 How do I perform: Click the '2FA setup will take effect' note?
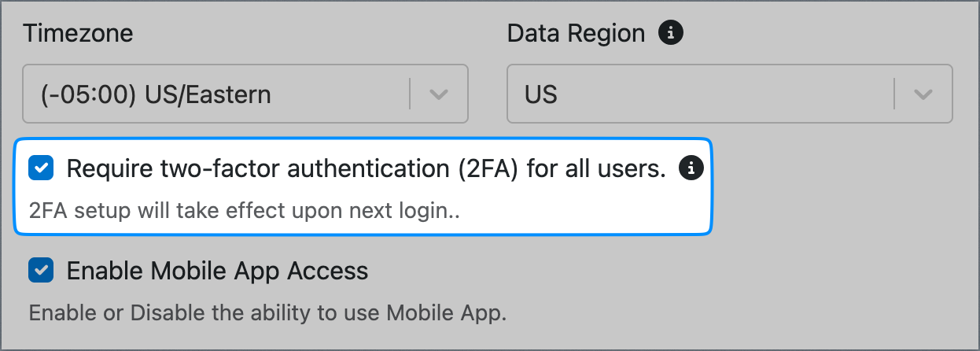[244, 212]
